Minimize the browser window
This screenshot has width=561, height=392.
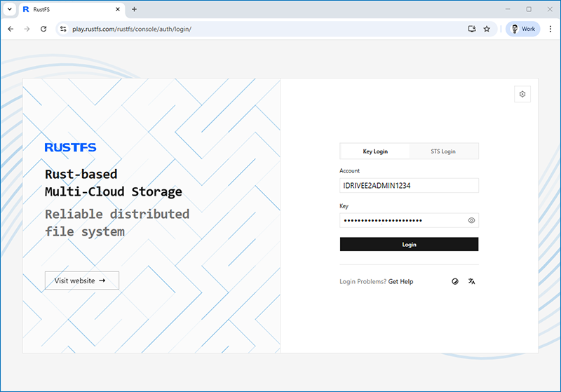tap(508, 9)
